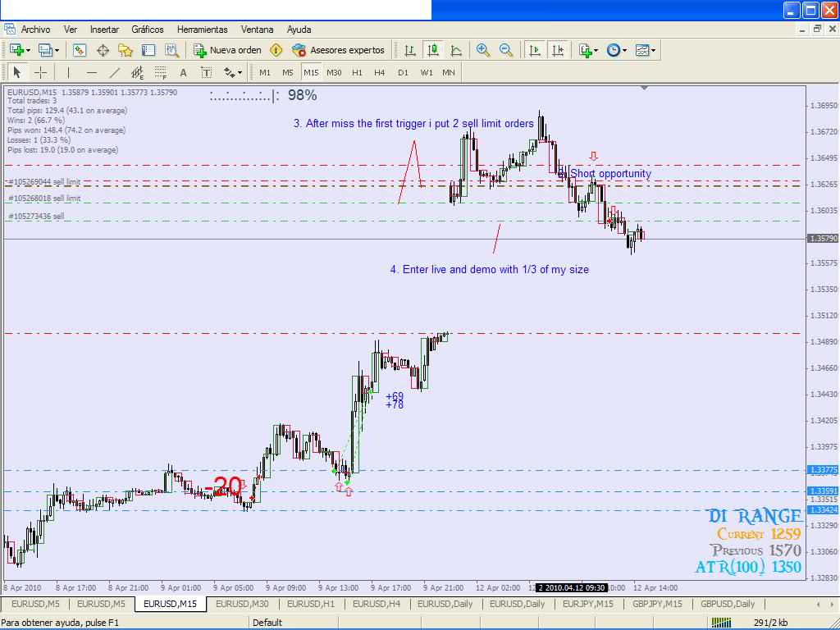The height and width of the screenshot is (630, 840).
Task: Open the Navigator folder-star icon
Action: pyautogui.click(x=126, y=50)
